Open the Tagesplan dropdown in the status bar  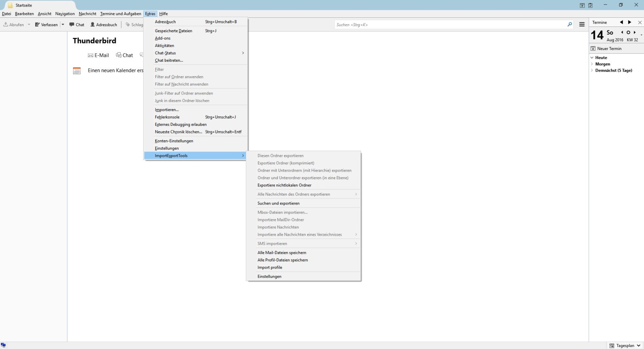(625, 346)
